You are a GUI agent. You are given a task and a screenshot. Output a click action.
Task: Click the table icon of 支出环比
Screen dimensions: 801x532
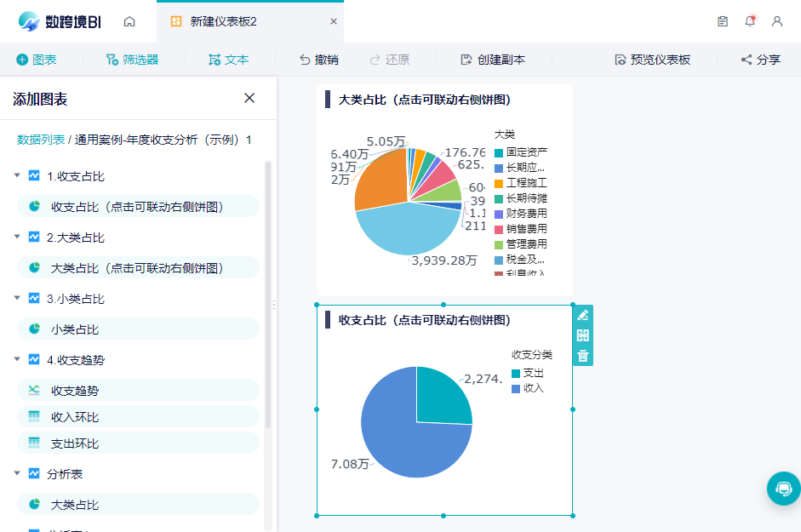pos(34,443)
